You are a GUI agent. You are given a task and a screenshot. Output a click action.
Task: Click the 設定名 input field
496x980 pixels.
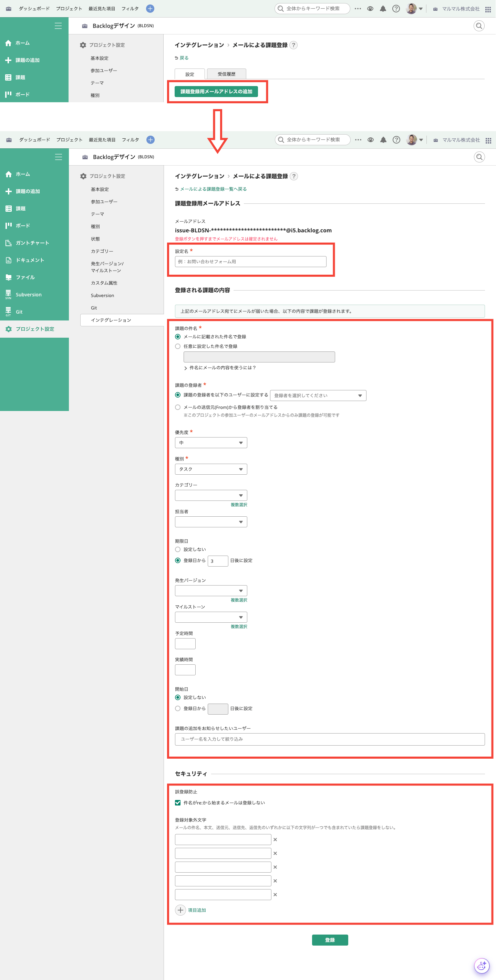click(251, 261)
